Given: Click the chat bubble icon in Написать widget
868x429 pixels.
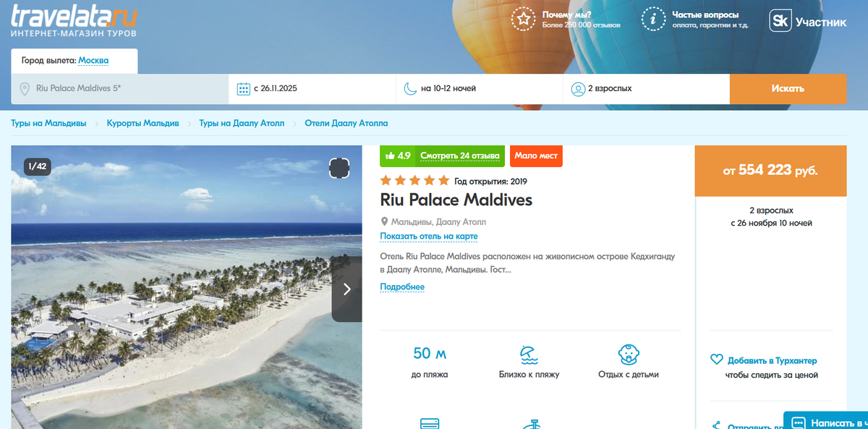Looking at the screenshot, I should (799, 422).
